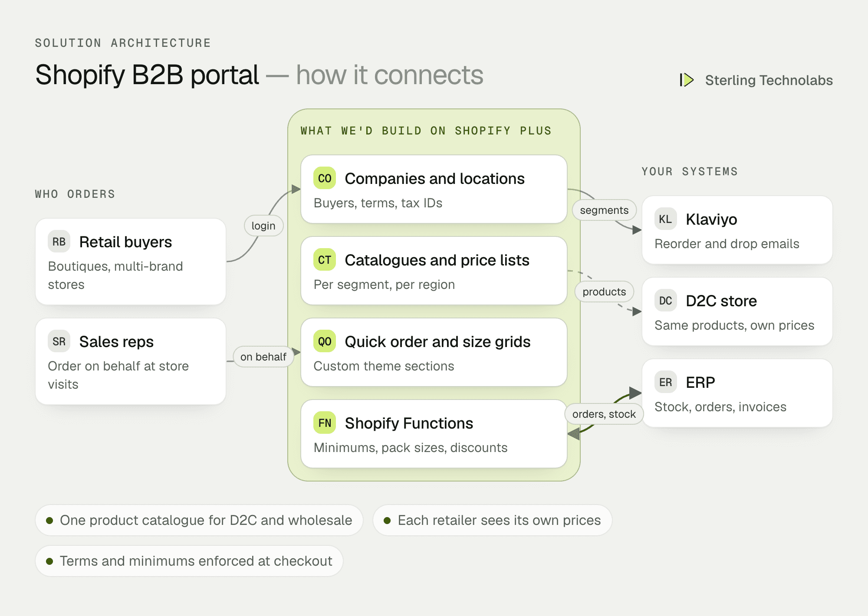The height and width of the screenshot is (616, 868).
Task: Click 'Terms and minimums enforced at checkout' pill
Action: point(189,560)
